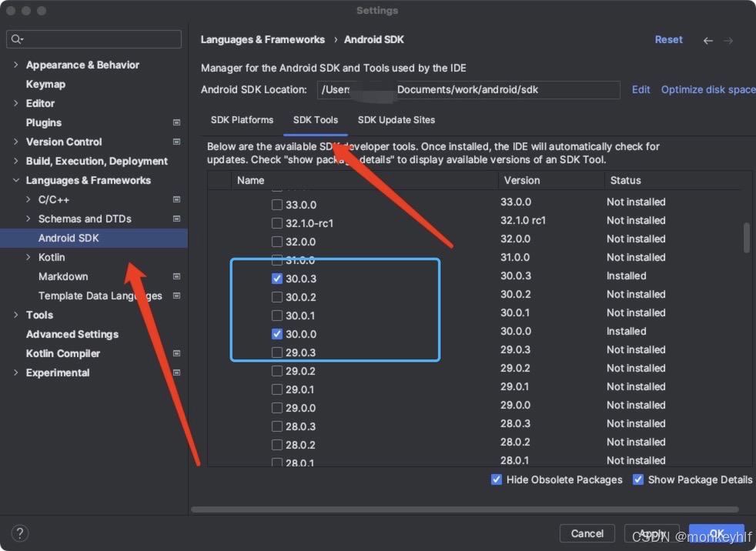This screenshot has width=756, height=551.
Task: Expand the Kotlin node
Action: coord(28,258)
